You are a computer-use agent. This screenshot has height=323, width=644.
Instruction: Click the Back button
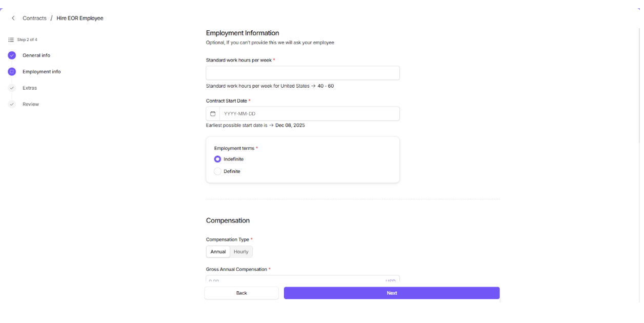point(241,293)
